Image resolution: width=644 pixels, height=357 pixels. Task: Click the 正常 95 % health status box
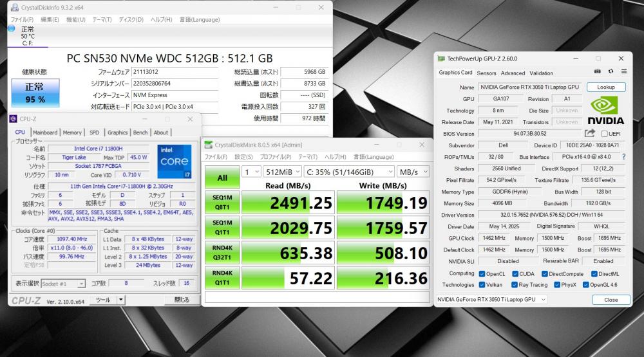35,93
